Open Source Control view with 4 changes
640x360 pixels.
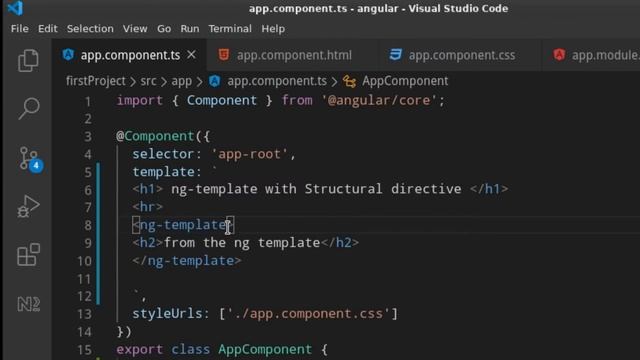click(30, 159)
